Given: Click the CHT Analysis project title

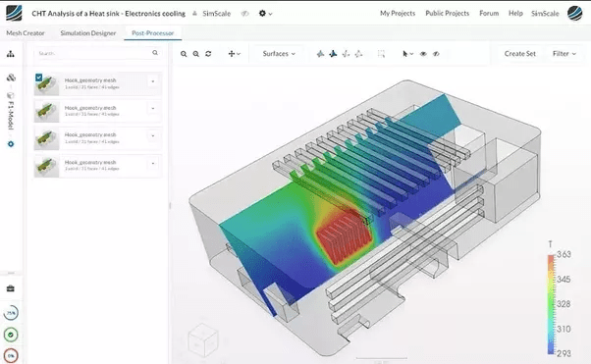Looking at the screenshot, I should tap(109, 14).
